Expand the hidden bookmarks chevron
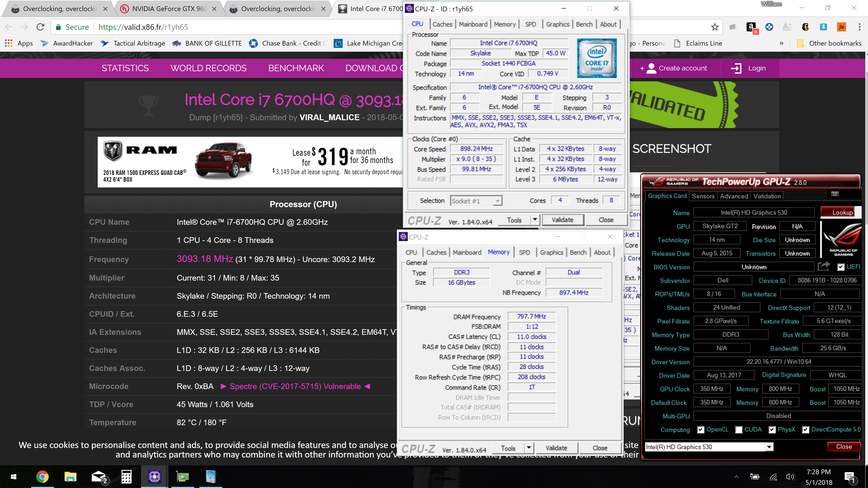The image size is (868, 488). (x=781, y=43)
